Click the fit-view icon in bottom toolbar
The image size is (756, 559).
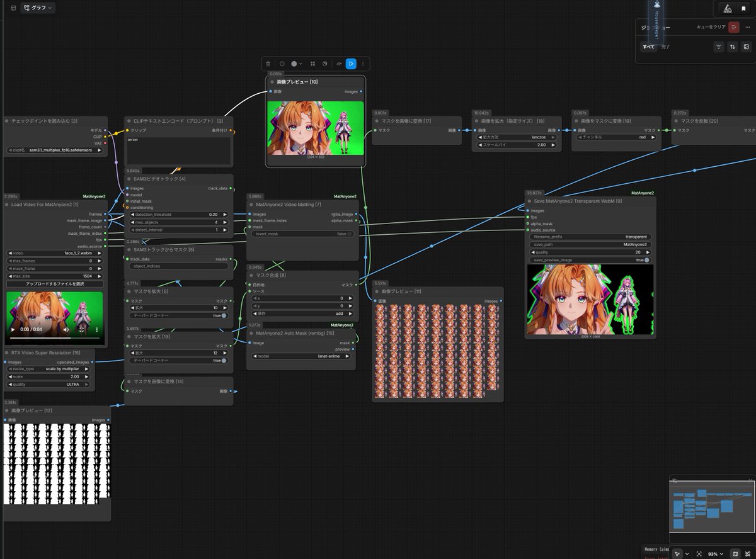tap(699, 553)
